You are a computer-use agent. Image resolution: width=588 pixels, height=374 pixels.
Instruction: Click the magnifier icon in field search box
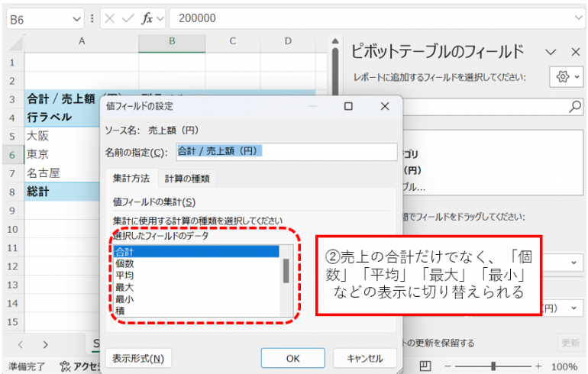point(575,108)
